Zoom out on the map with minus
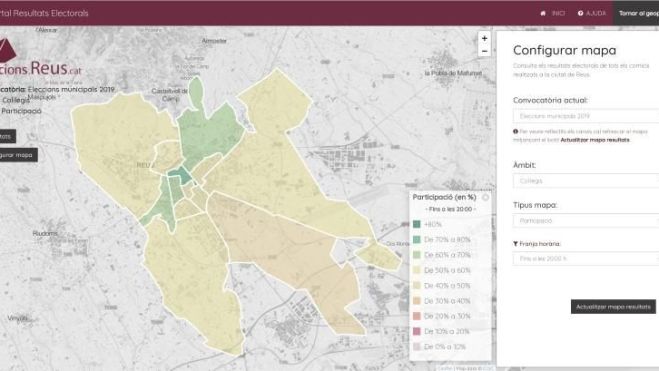The height and width of the screenshot is (371, 659). (x=485, y=51)
